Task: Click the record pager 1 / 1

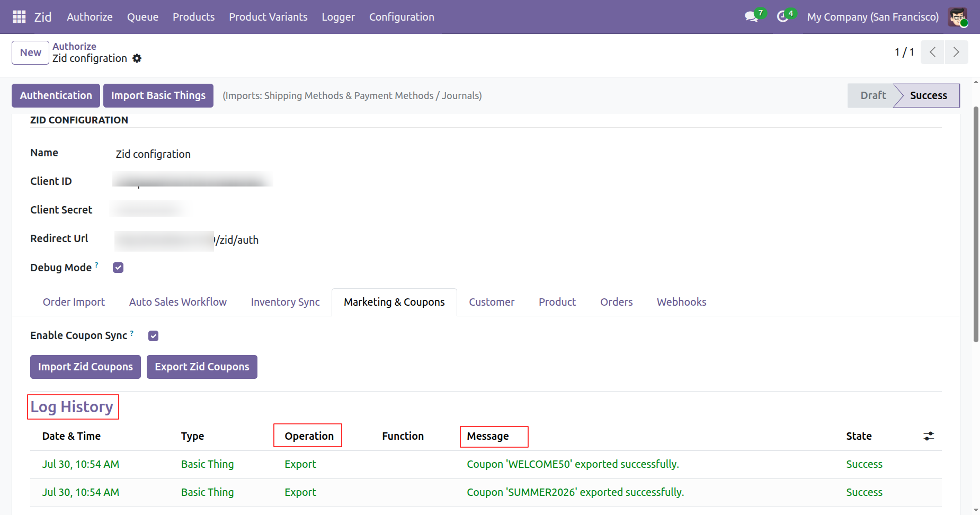Action: pyautogui.click(x=904, y=52)
